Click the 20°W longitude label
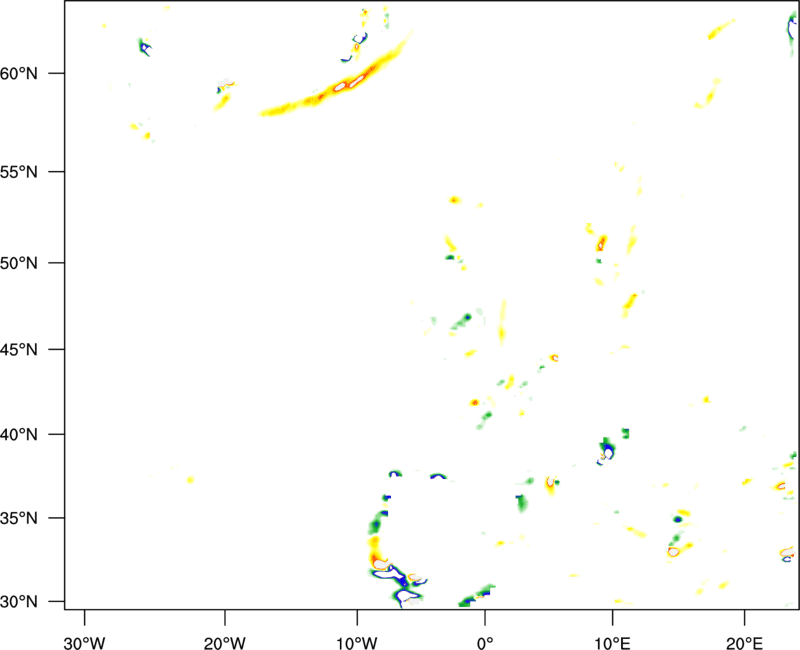 coord(225,643)
